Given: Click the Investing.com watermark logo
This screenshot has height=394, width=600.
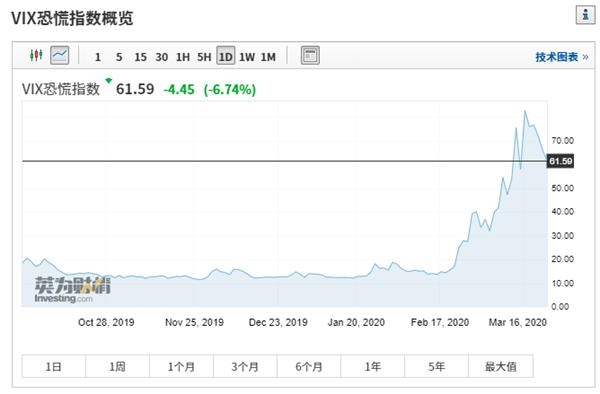Looking at the screenshot, I should point(72,290).
